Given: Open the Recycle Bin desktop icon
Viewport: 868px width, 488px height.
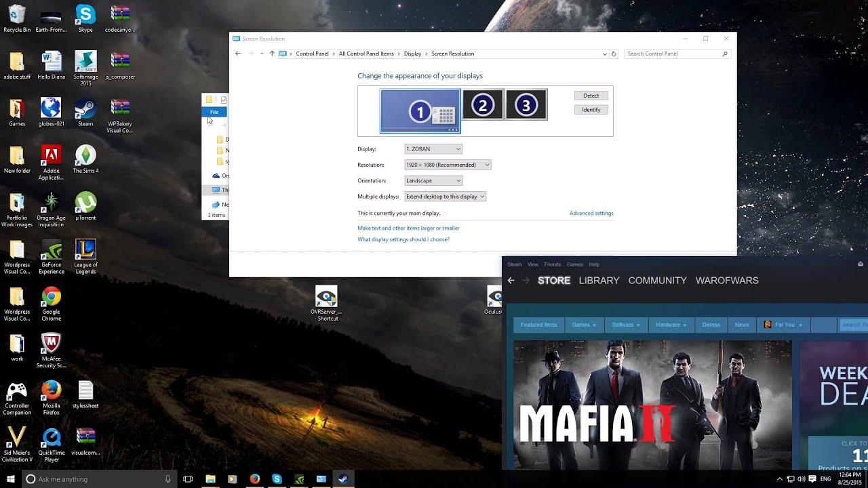Looking at the screenshot, I should pyautogui.click(x=17, y=19).
